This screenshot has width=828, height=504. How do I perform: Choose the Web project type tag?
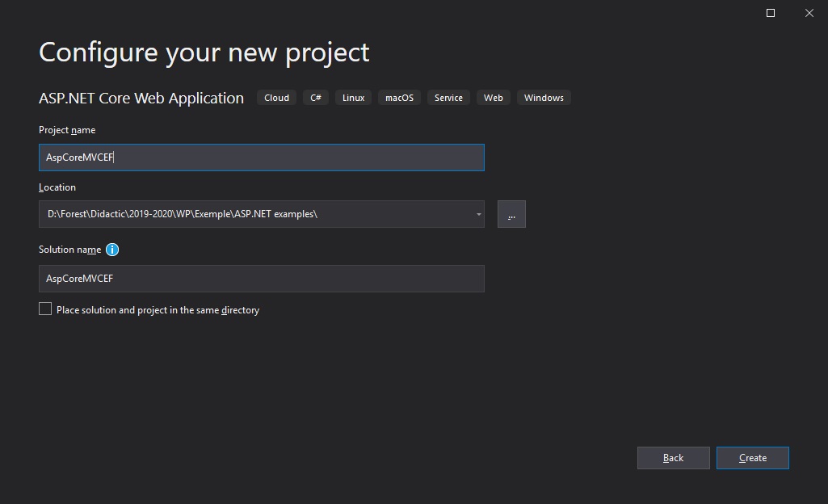[494, 98]
